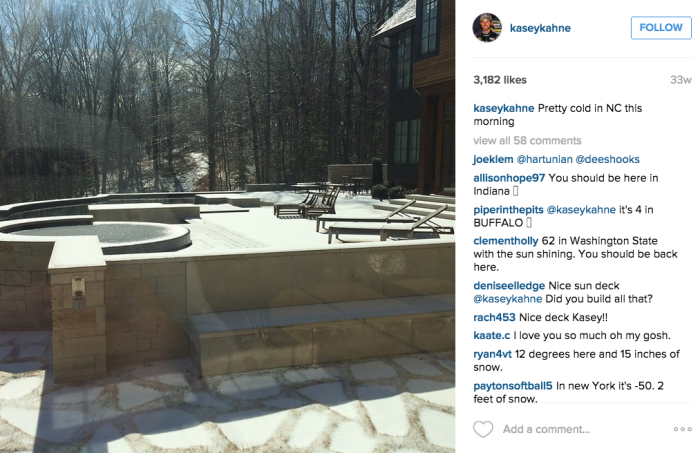Visit allisonhope97's profile

pyautogui.click(x=509, y=178)
